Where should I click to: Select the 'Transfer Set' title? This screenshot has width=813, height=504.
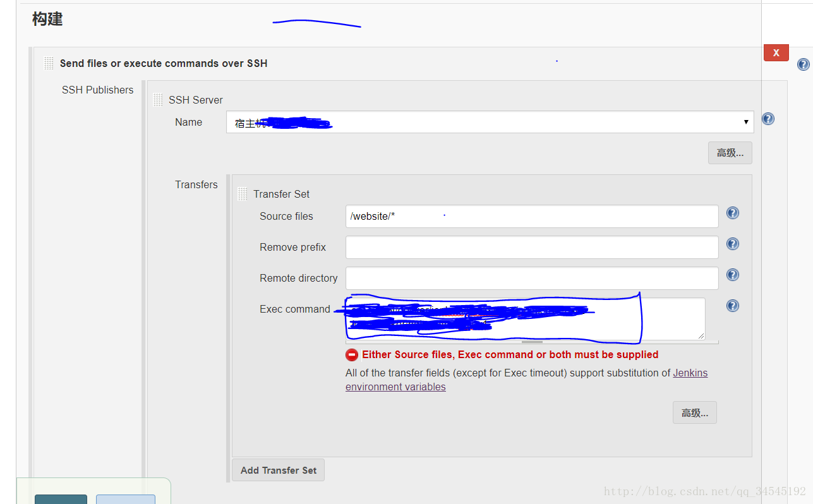click(x=281, y=194)
